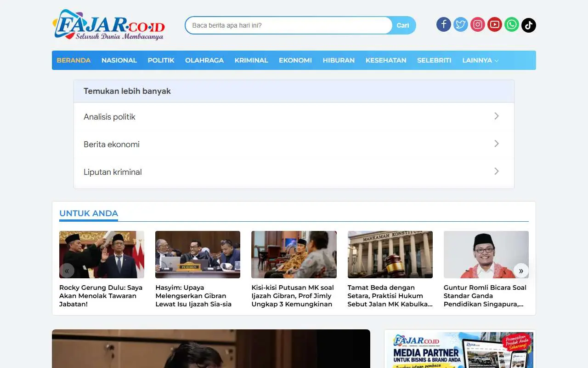This screenshot has width=588, height=368.
Task: Open the Analisis politik suggestion arrow
Action: coord(497,116)
